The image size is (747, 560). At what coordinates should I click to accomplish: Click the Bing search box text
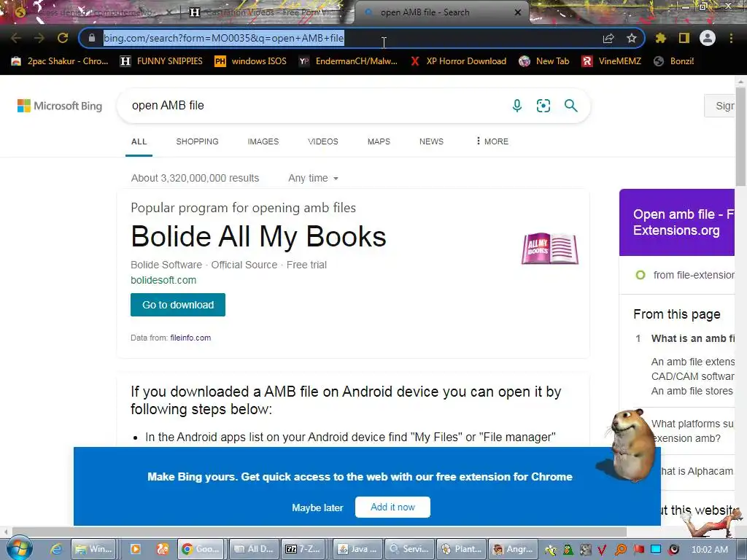click(168, 105)
